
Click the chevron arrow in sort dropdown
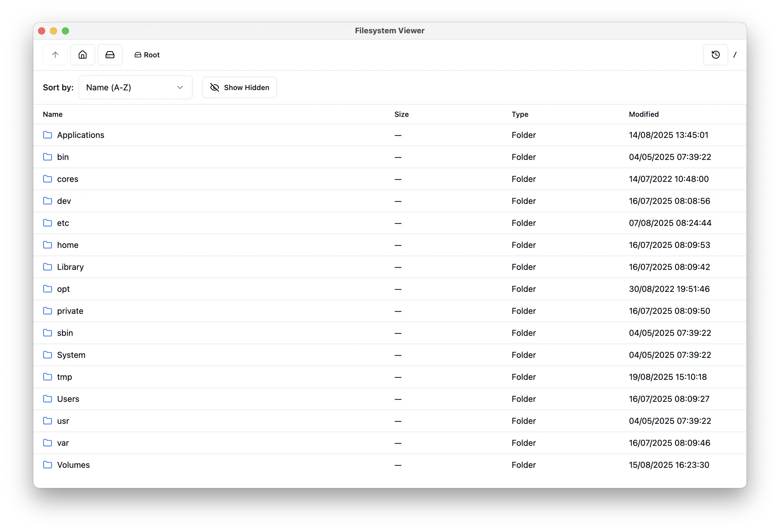click(180, 88)
